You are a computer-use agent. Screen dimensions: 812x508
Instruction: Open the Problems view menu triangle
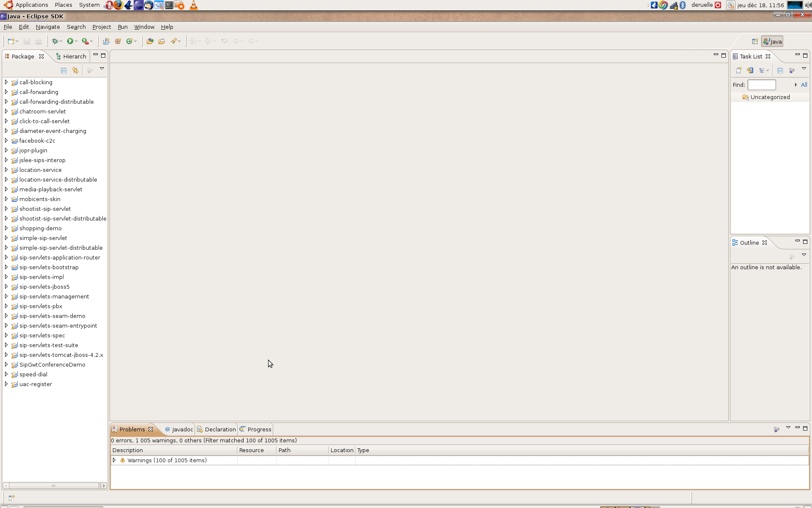(788, 428)
